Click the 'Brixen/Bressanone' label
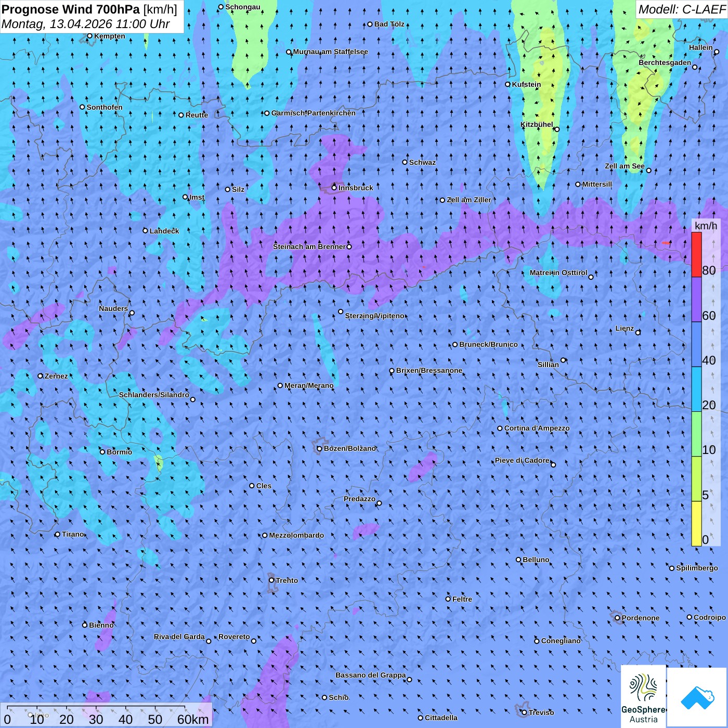The image size is (728, 728). click(429, 370)
